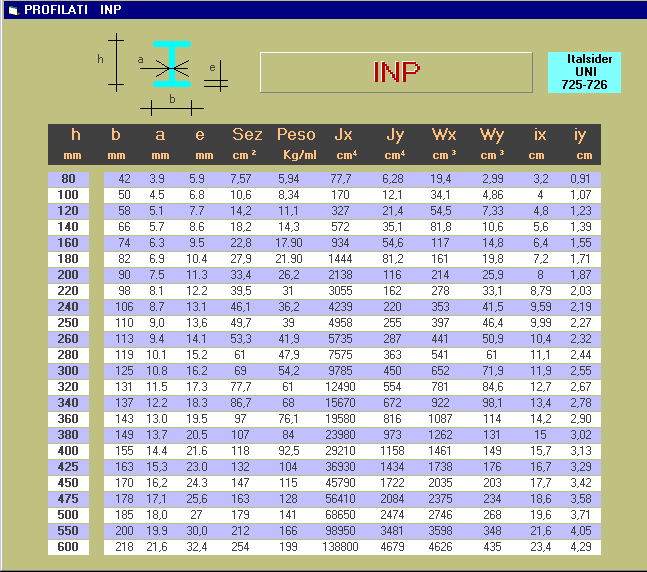The image size is (647, 572).
Task: Click the cyan I-beam profile diagram
Action: click(172, 63)
